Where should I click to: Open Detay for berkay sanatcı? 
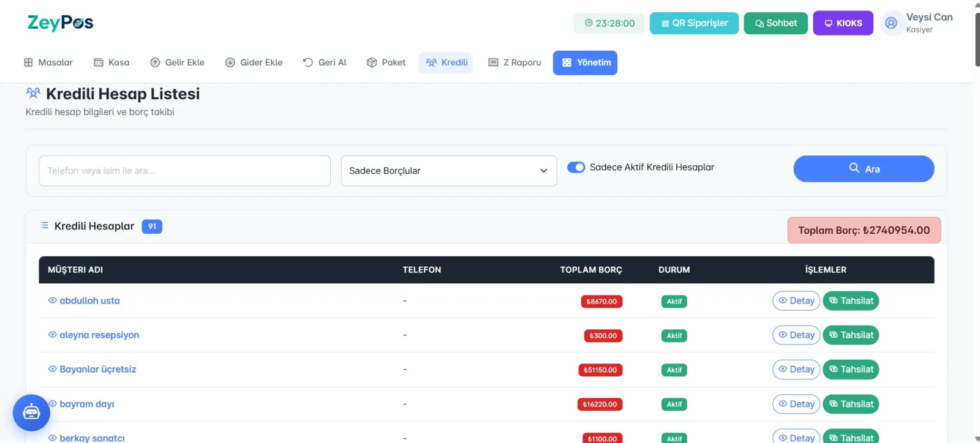pyautogui.click(x=796, y=437)
